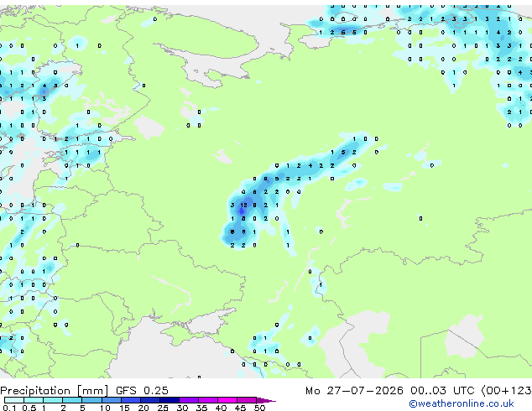Select the legend swatch between 15 and 20

pyautogui.click(x=131, y=400)
